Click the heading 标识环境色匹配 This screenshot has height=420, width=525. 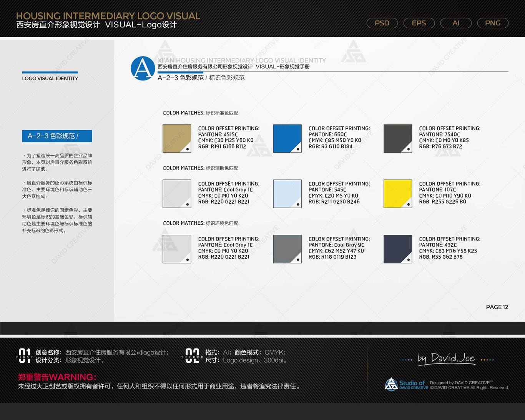[222, 223]
